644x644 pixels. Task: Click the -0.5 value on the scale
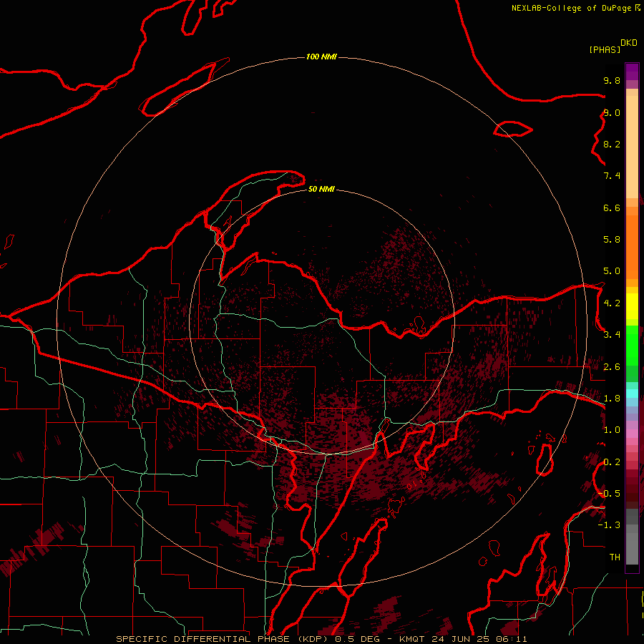[x=609, y=494]
